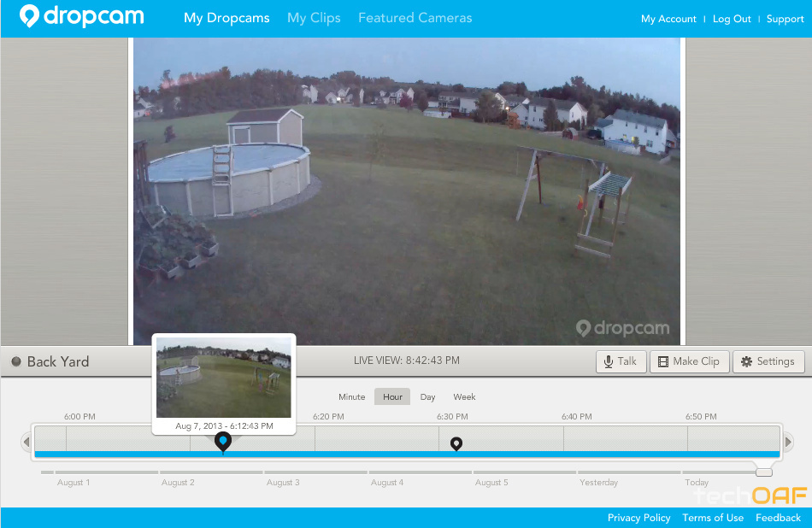Keep Hour timeline view selected

coord(391,396)
